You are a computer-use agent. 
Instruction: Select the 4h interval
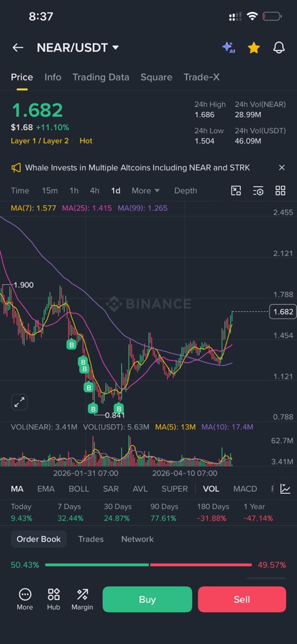pyautogui.click(x=95, y=191)
